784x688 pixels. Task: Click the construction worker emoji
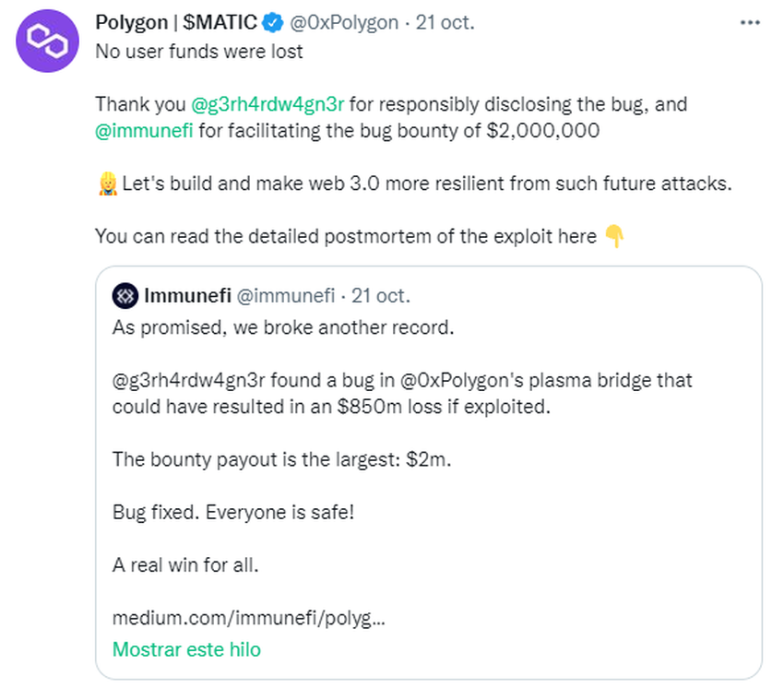(x=106, y=184)
